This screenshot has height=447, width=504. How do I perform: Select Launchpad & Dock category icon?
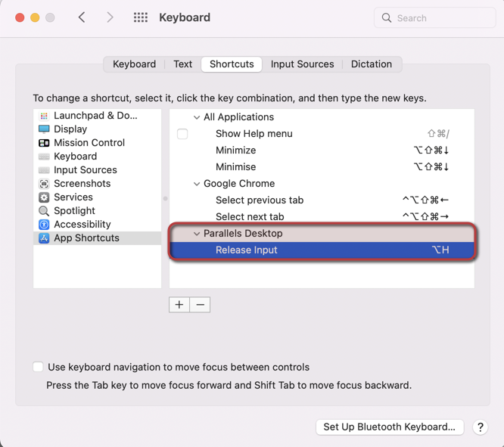point(44,116)
